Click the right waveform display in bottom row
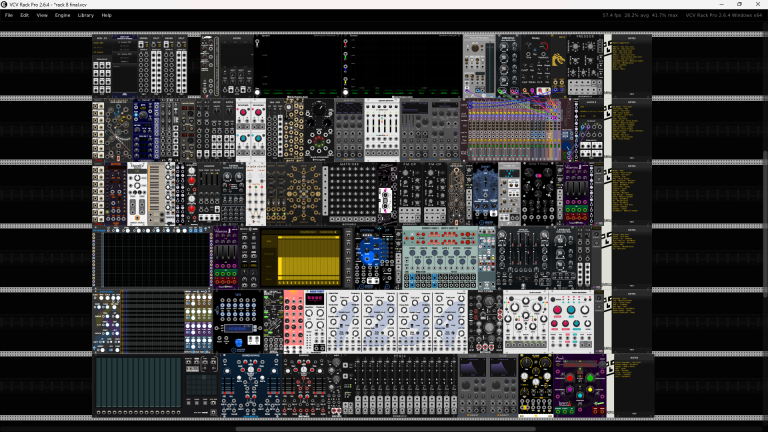 (503, 367)
